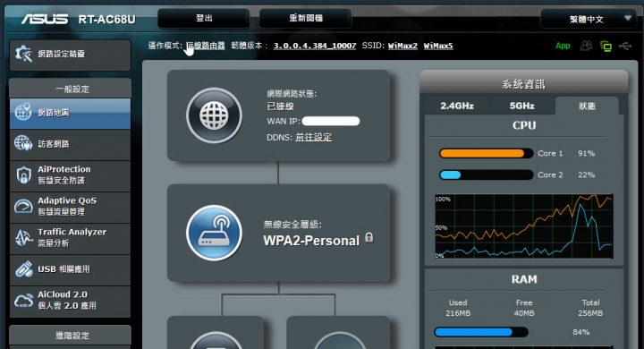Viewport: 644px width, 349px height.
Task: Click the Advanced settings section header
Action: click(x=71, y=335)
